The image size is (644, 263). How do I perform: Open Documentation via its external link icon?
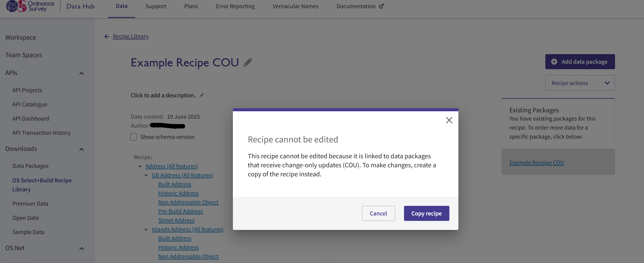pos(382,6)
